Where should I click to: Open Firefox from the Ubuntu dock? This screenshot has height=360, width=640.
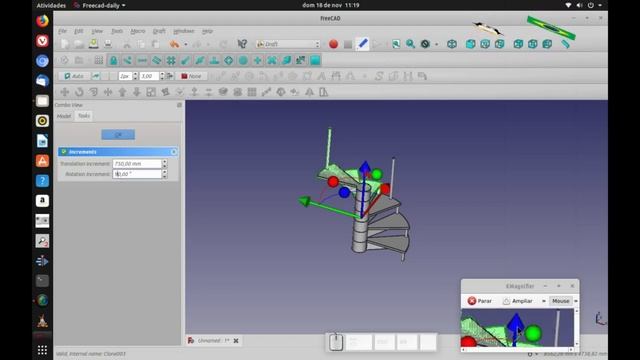[42, 21]
